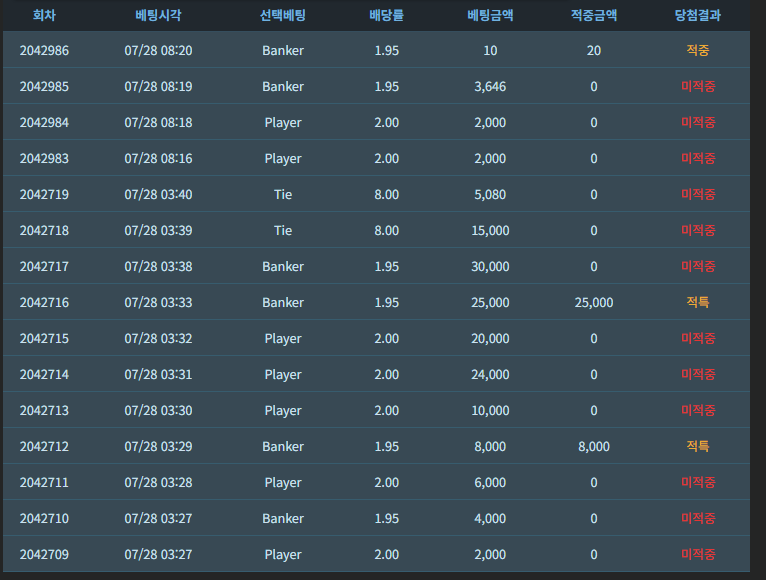This screenshot has width=766, height=580.
Task: Click the 배당률 column header
Action: (x=386, y=15)
